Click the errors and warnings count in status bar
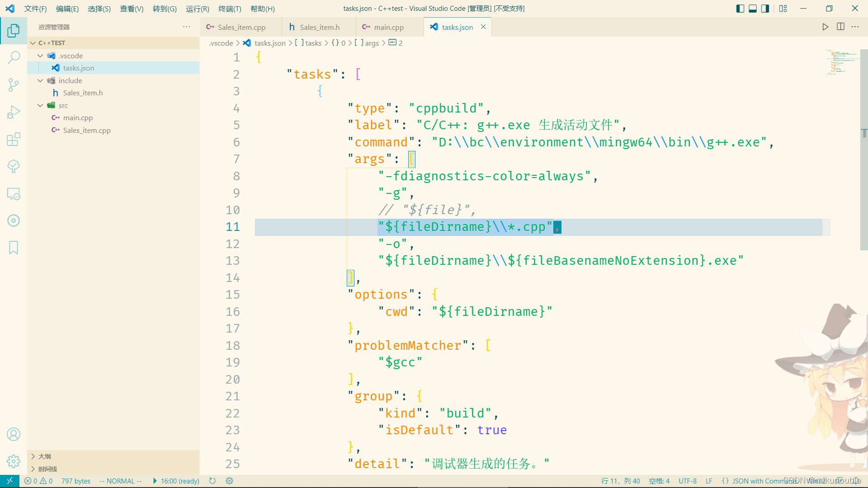Viewport: 868px width, 488px height. (x=39, y=481)
